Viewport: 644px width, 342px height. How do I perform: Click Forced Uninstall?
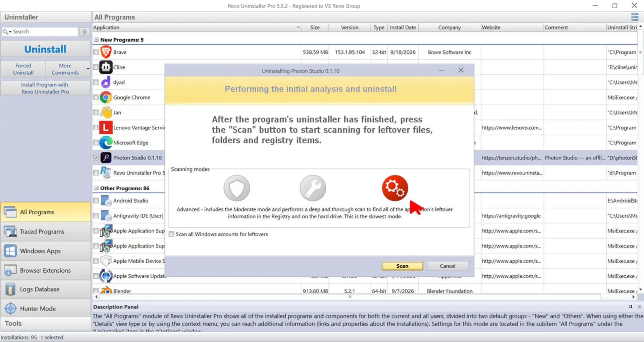point(23,69)
